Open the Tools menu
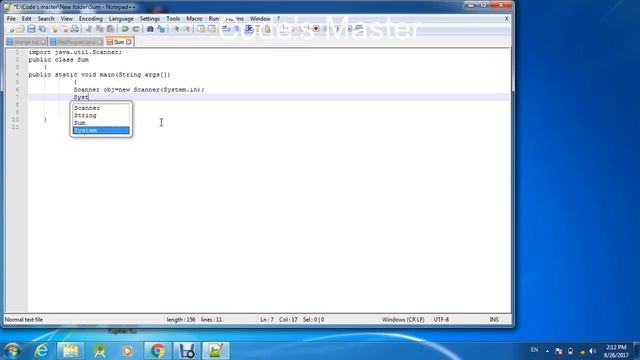640x360 pixels. (173, 19)
